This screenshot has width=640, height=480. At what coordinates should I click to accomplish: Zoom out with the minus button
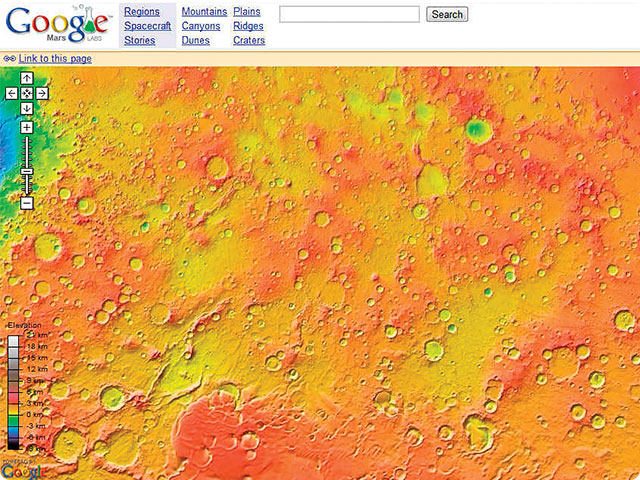tap(27, 203)
